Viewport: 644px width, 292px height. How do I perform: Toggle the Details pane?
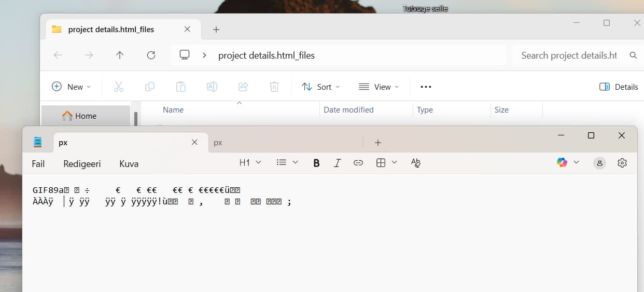[619, 87]
